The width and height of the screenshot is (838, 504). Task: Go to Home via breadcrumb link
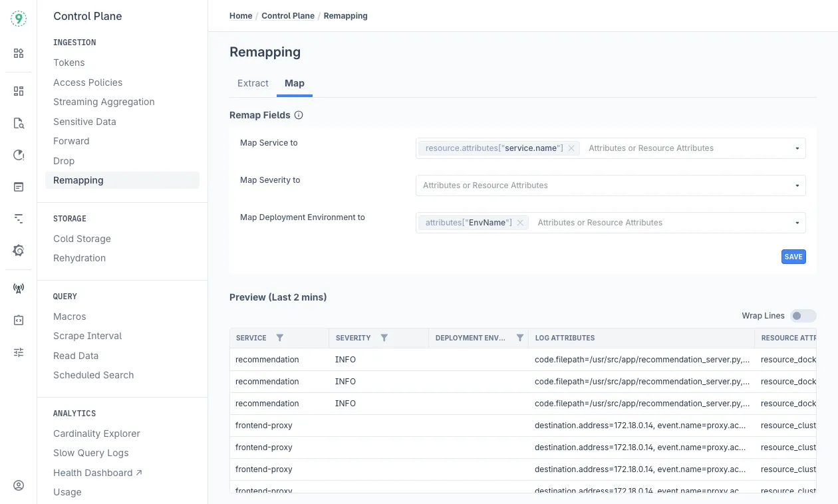[241, 16]
